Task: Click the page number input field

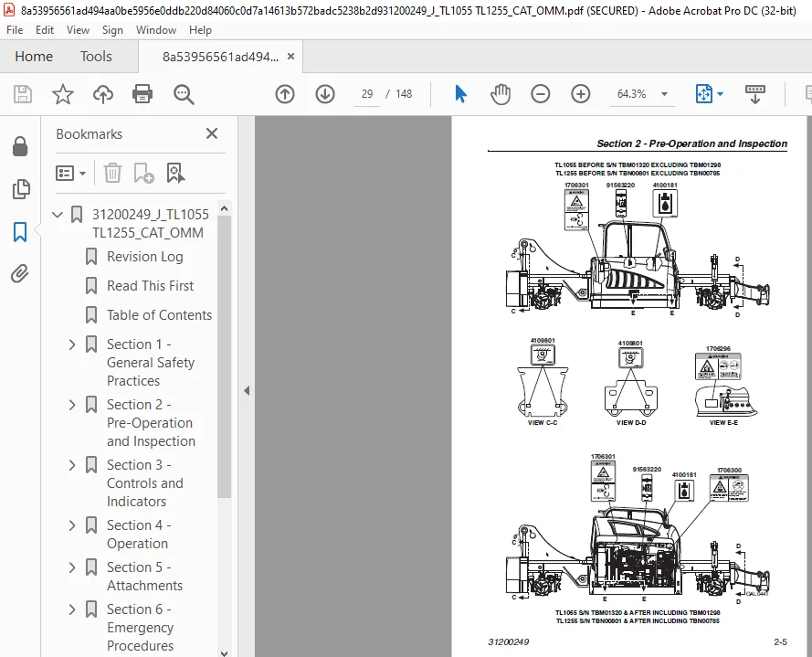Action: [367, 94]
